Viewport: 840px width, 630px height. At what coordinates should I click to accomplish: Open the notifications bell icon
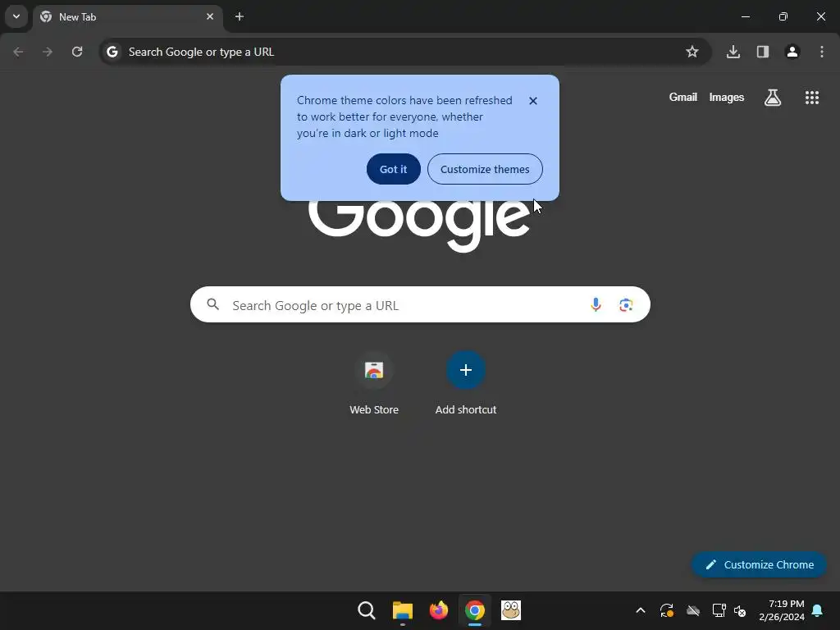point(817,610)
